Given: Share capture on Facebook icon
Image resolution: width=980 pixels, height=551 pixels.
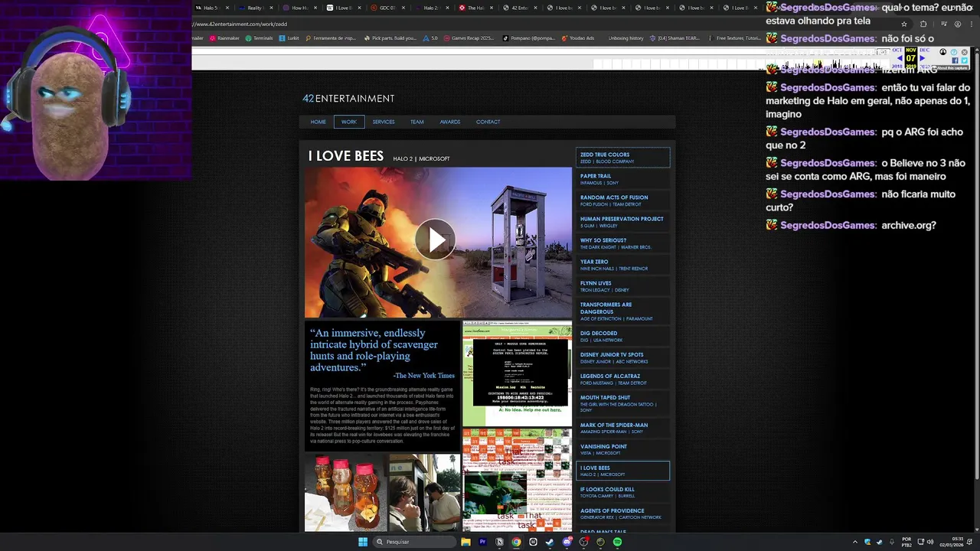Looking at the screenshot, I should (x=955, y=60).
